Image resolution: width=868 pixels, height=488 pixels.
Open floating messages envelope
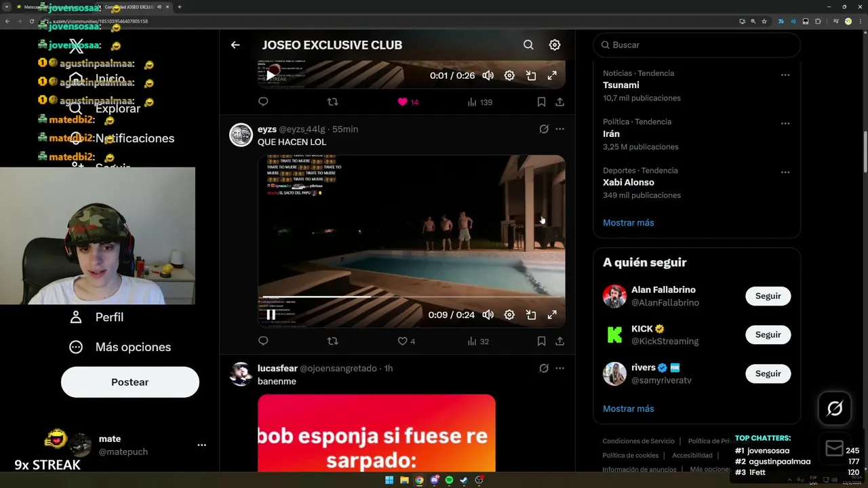835,448
